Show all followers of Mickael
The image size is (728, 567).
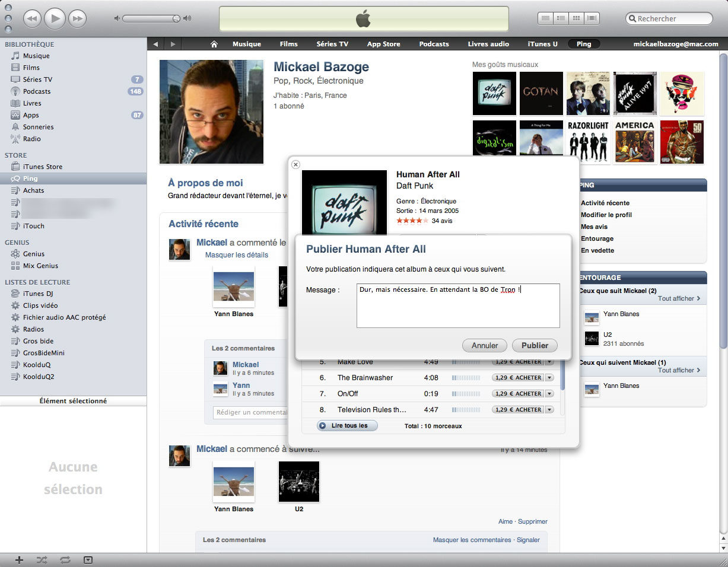(x=679, y=370)
